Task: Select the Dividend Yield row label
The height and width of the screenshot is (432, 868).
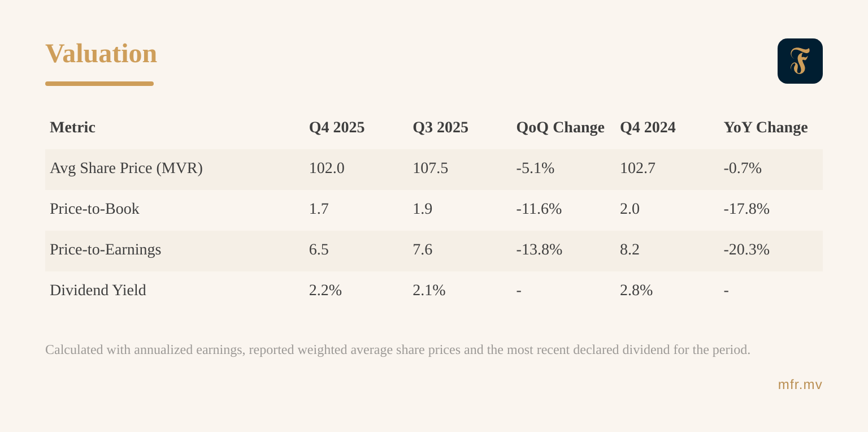Action: 98,290
